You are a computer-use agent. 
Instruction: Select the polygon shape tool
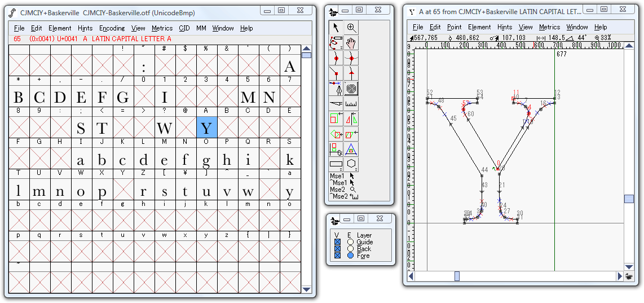tap(351, 165)
